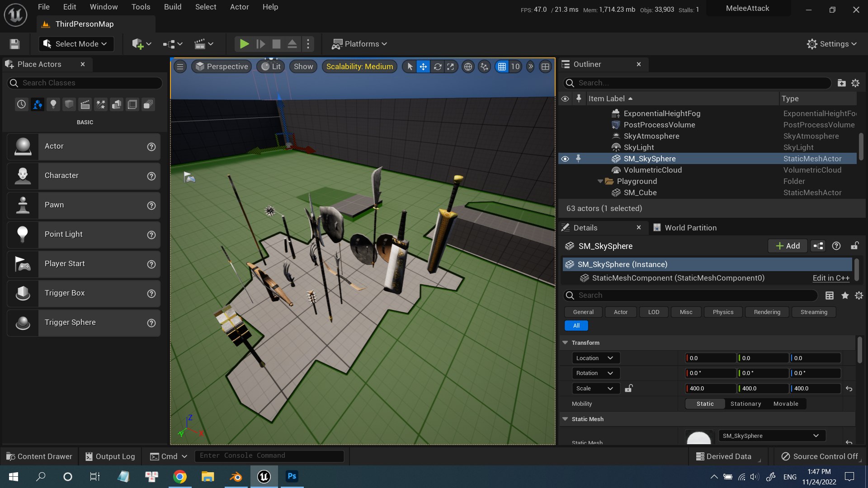Toggle visibility eye of SM_SkySphere
Screen dimensions: 868x488
[565, 159]
